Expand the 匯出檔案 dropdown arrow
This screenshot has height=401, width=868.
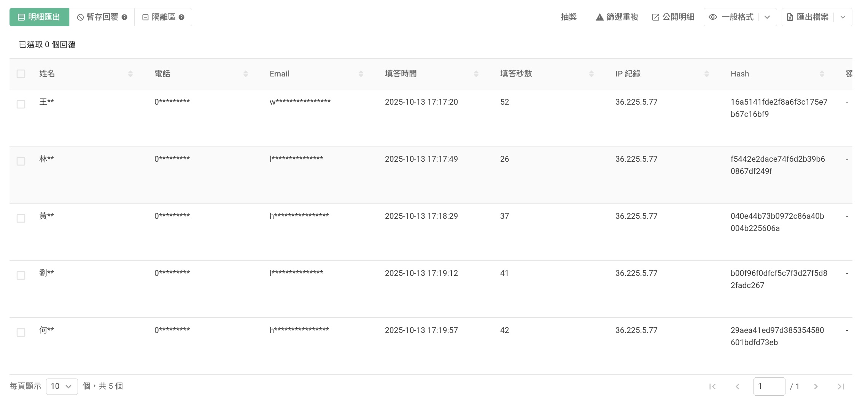[x=843, y=17]
